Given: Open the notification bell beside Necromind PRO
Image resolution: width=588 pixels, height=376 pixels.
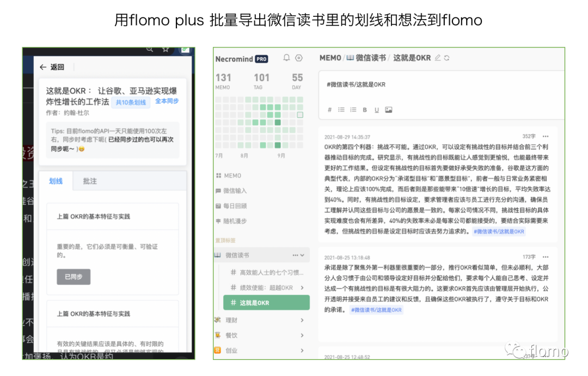Looking at the screenshot, I should [x=286, y=58].
